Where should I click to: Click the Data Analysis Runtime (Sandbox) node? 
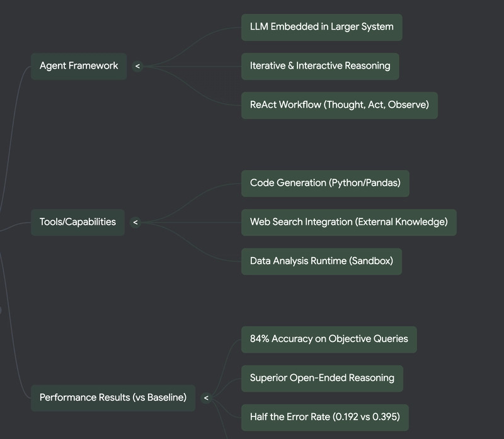click(x=321, y=261)
